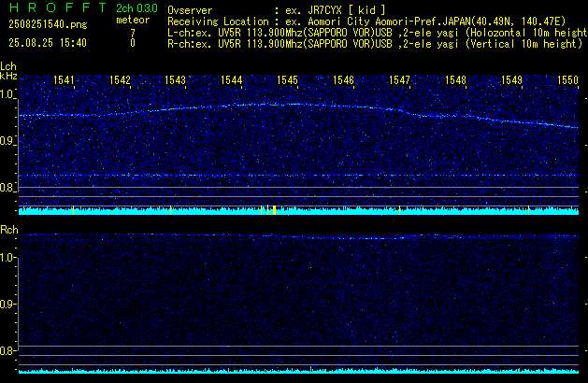Viewport: 588px width, 383px height.
Task: Select the 1544 time tick label
Action: [232, 80]
